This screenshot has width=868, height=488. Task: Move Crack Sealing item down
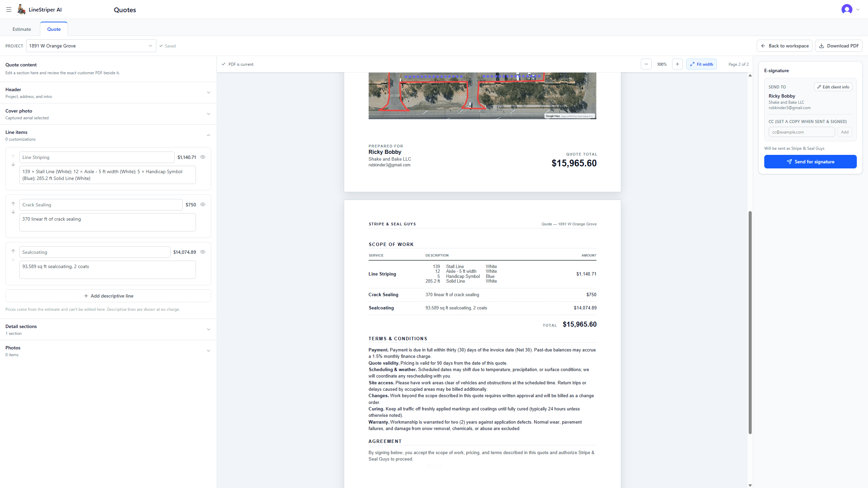pos(13,212)
